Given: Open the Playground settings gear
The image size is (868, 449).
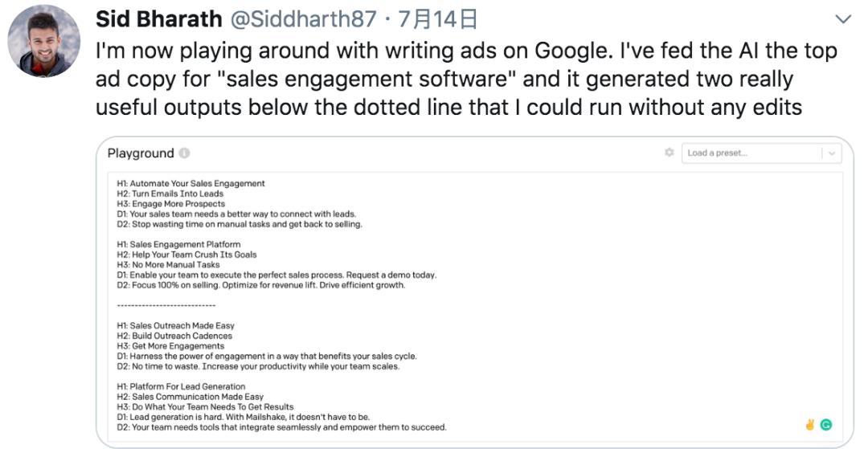Looking at the screenshot, I should tap(669, 153).
